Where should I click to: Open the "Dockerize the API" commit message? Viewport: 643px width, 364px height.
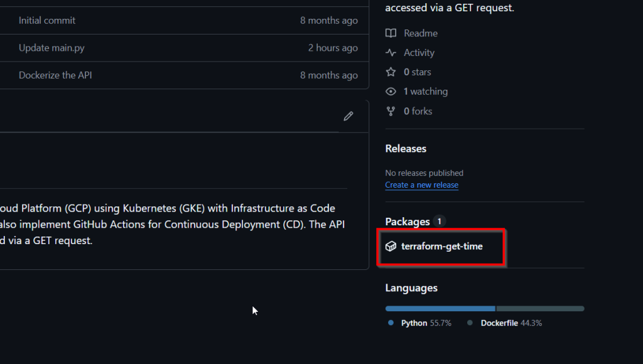point(55,75)
